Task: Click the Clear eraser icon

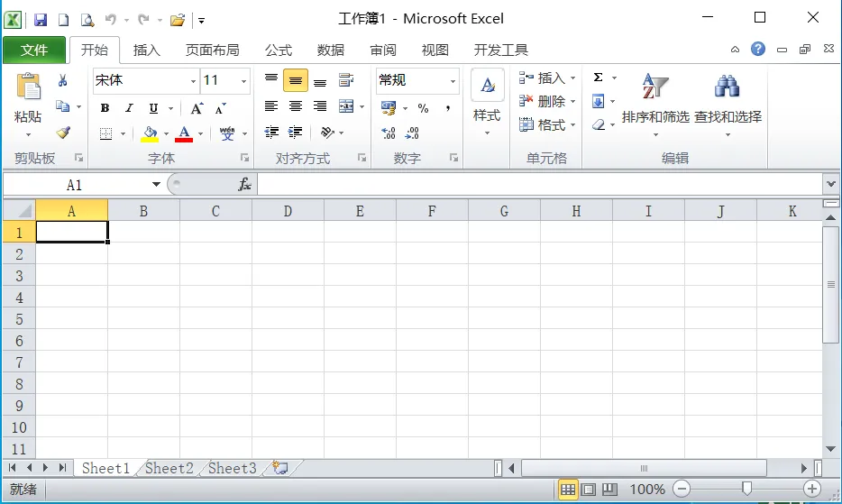Action: click(599, 124)
